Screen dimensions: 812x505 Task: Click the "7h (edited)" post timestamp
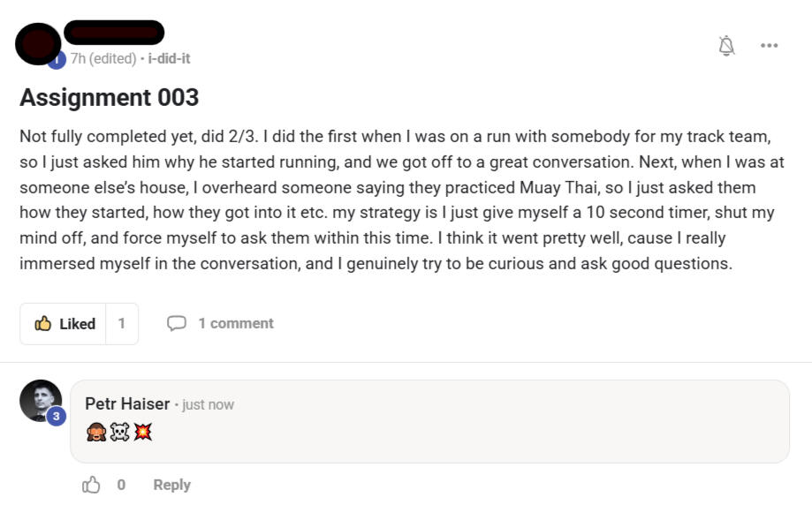[102, 58]
